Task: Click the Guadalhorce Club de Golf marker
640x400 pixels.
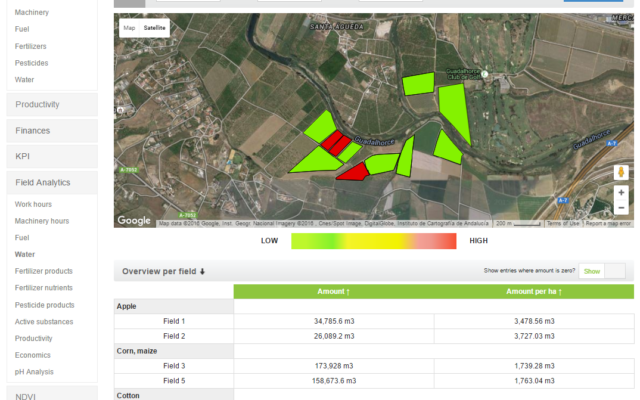Action: 484,74
